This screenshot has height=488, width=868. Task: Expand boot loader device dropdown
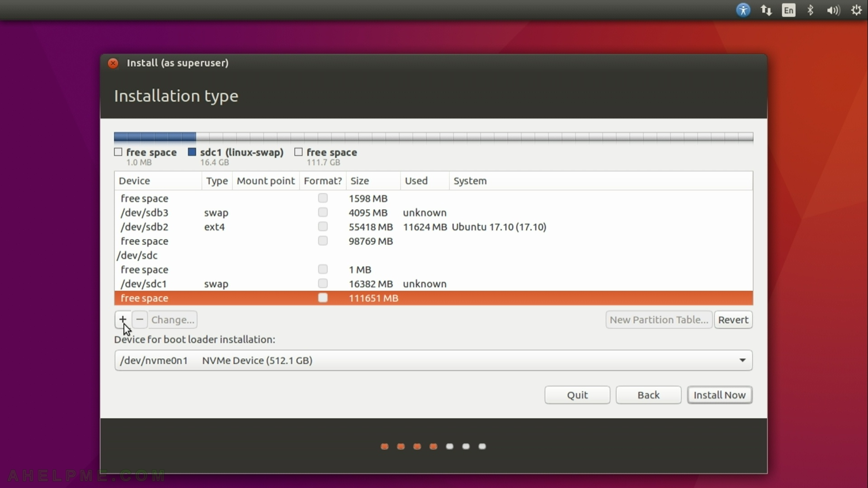742,360
